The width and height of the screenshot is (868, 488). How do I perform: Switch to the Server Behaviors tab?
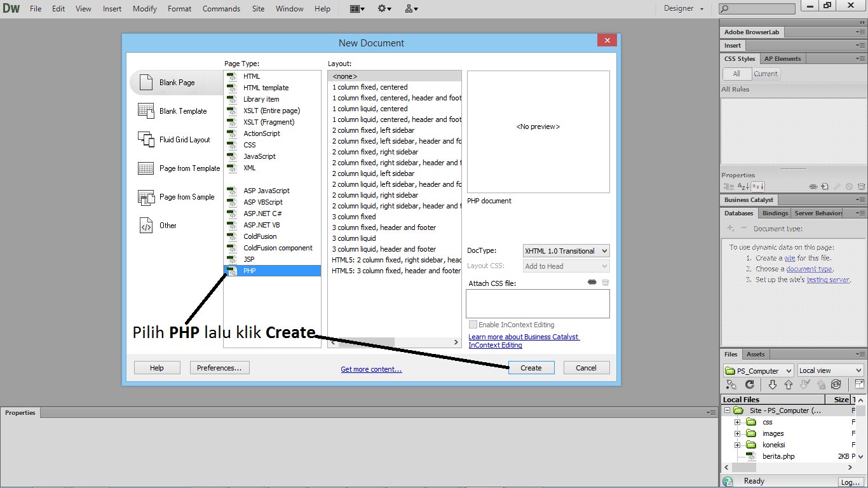[x=818, y=213]
